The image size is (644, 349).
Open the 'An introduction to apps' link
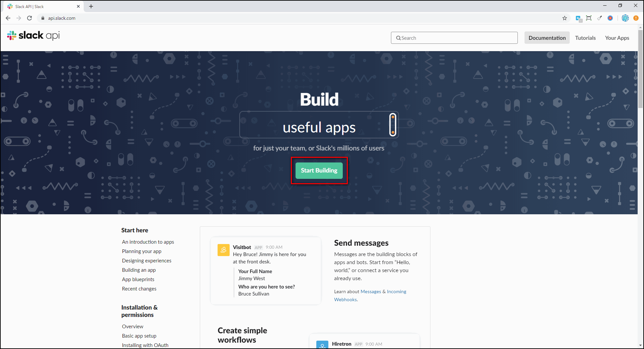click(x=148, y=242)
